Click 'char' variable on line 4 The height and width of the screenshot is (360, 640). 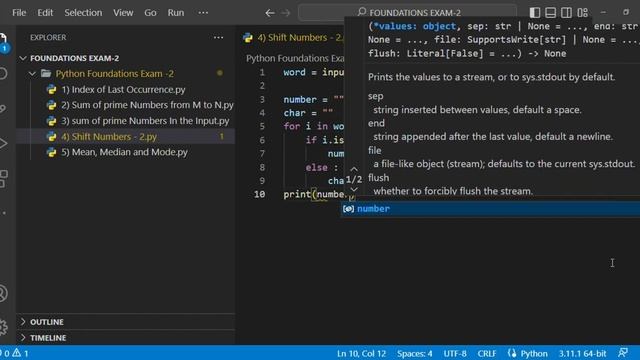(x=294, y=113)
